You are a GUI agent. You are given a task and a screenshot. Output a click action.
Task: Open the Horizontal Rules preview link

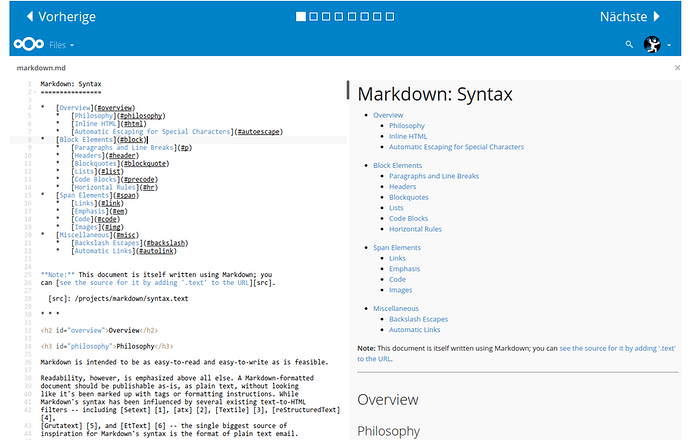coord(415,229)
